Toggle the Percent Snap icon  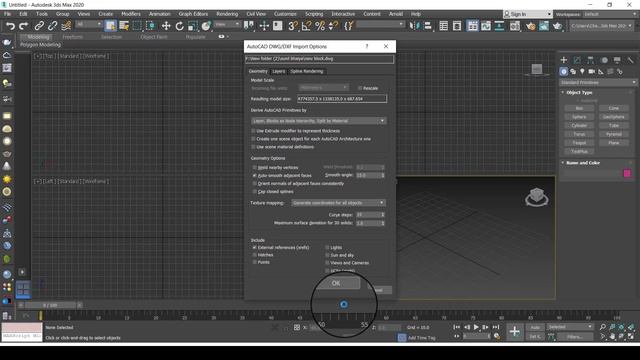(x=320, y=26)
